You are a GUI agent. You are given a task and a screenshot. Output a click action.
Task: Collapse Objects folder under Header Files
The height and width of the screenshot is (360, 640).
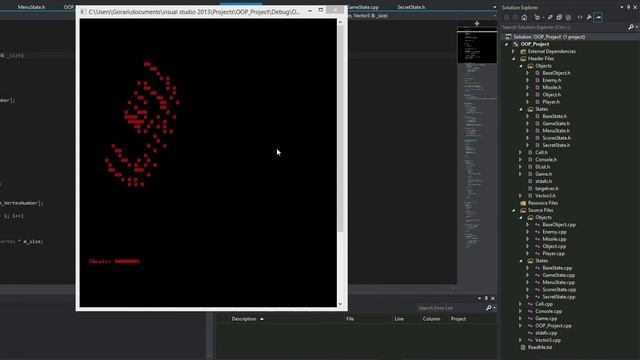[x=521, y=66]
